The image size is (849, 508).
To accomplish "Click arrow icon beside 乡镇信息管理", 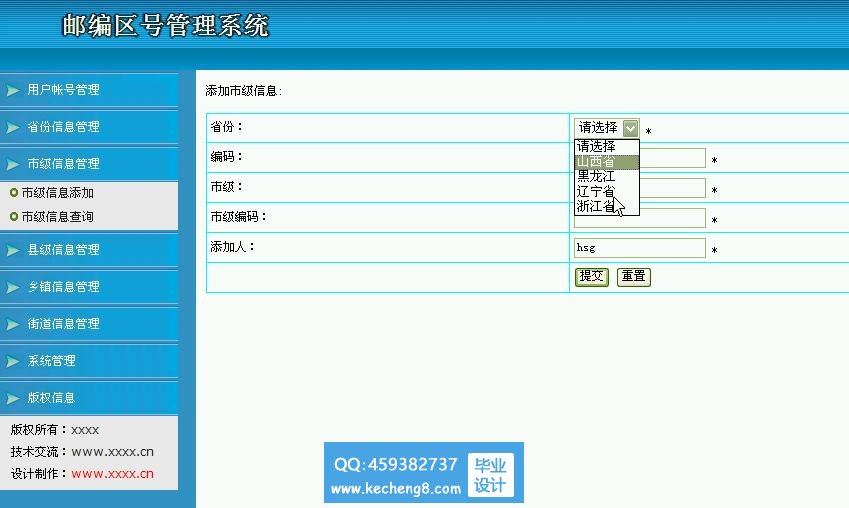I will coord(13,287).
